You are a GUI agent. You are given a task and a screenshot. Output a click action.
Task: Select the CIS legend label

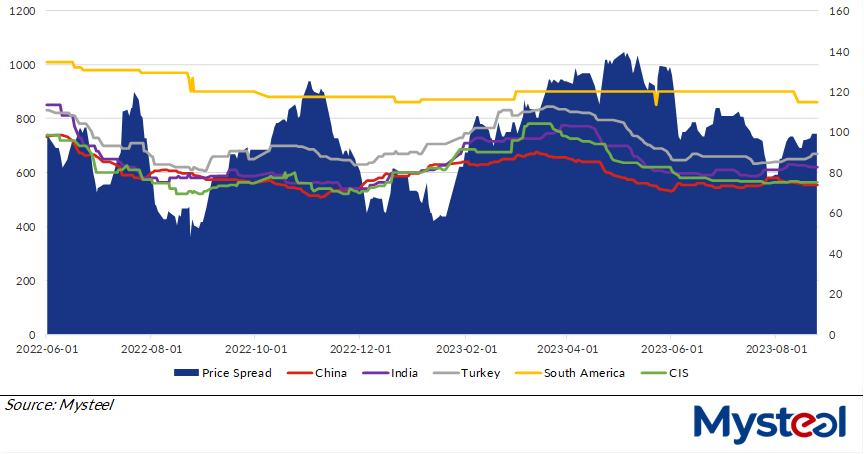coord(678,373)
